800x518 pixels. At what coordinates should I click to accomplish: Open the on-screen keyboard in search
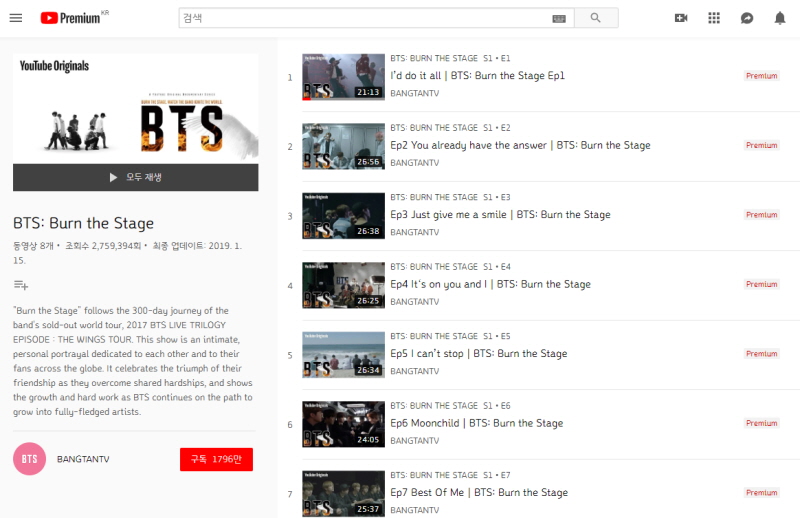click(558, 18)
